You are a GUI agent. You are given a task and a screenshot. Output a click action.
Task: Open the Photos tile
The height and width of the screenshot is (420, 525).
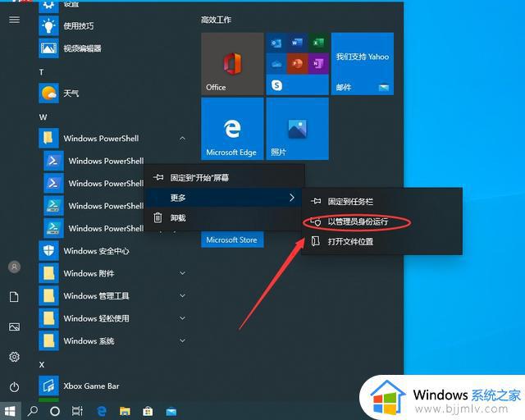tap(297, 129)
